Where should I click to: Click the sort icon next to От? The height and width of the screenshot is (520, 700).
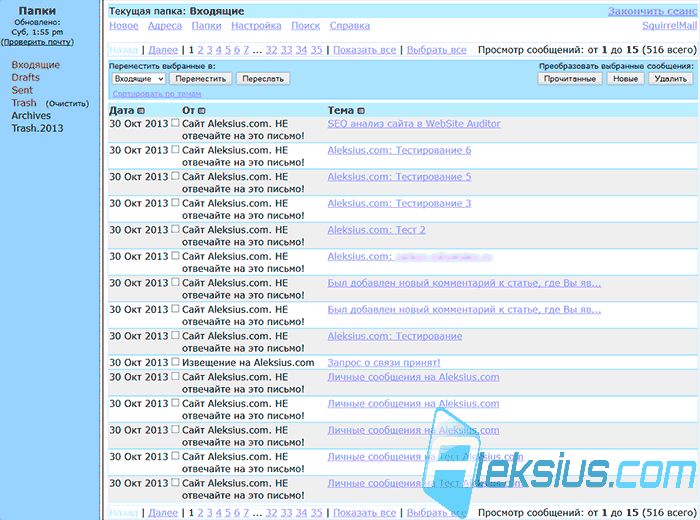(x=202, y=111)
